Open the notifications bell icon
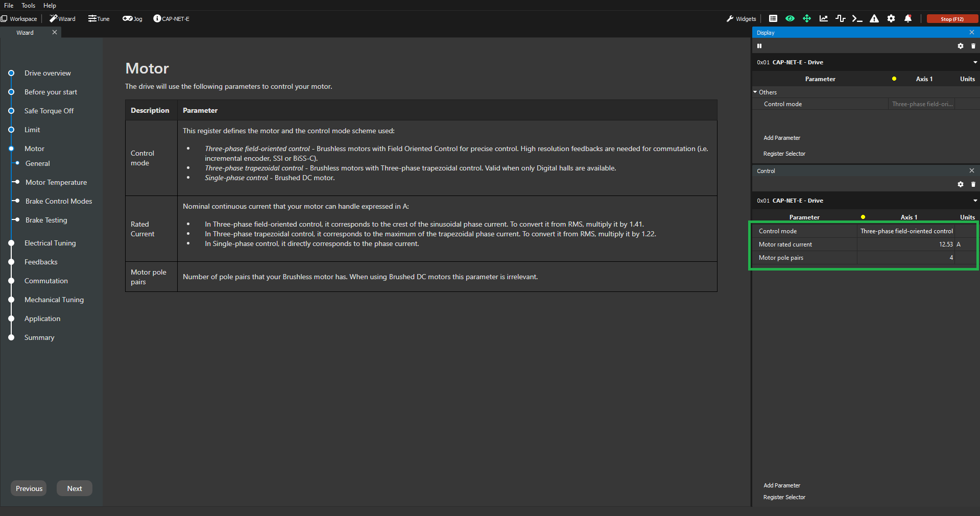Image resolution: width=980 pixels, height=516 pixels. (x=908, y=19)
